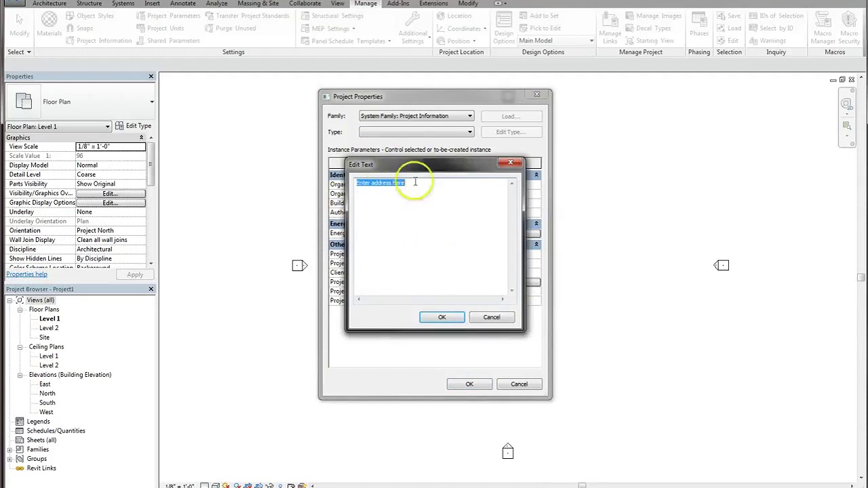Open Macro Manager
The image size is (868, 488).
pos(823,27)
